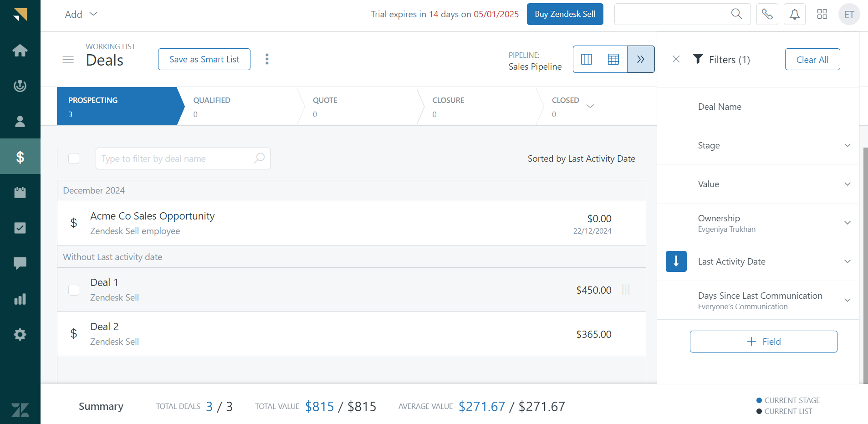The width and height of the screenshot is (868, 424).
Task: Open the Reports bar chart icon
Action: click(20, 299)
